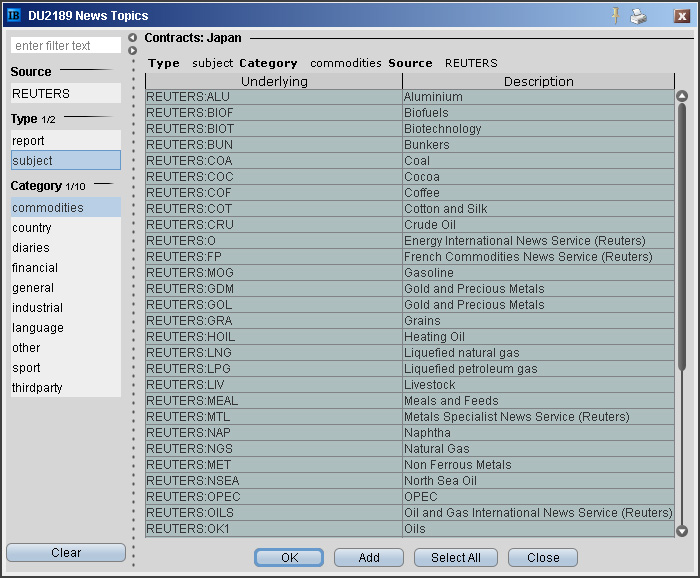Click the IB logo icon in title bar
700x578 pixels.
point(14,15)
